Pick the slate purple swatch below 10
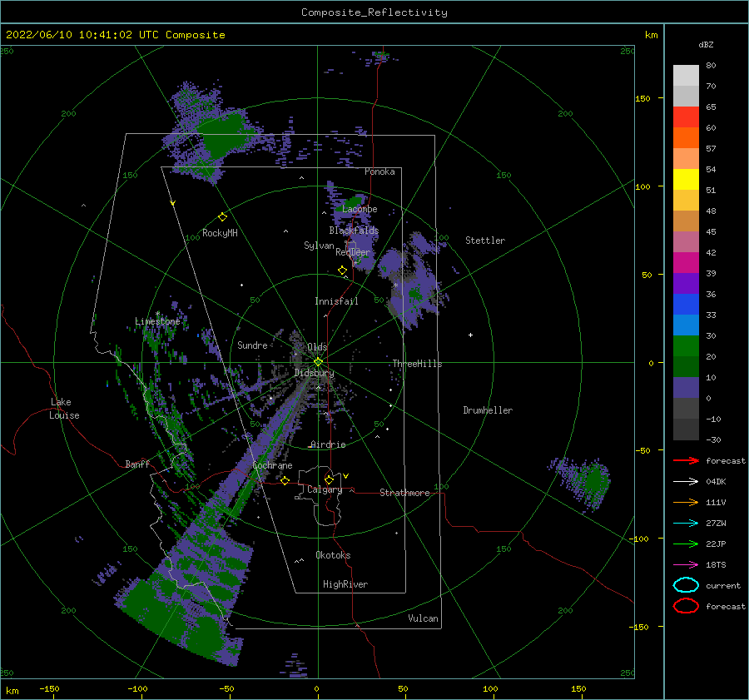The image size is (749, 700). [686, 387]
